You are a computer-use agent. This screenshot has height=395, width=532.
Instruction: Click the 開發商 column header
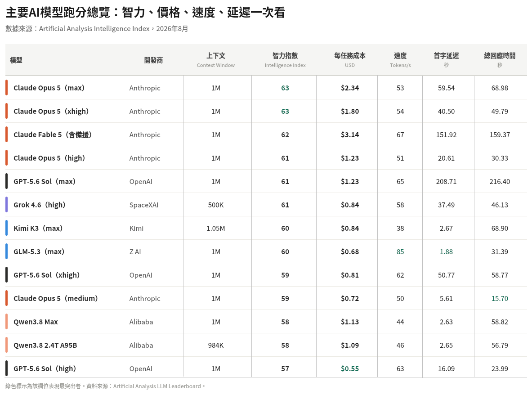coord(153,60)
